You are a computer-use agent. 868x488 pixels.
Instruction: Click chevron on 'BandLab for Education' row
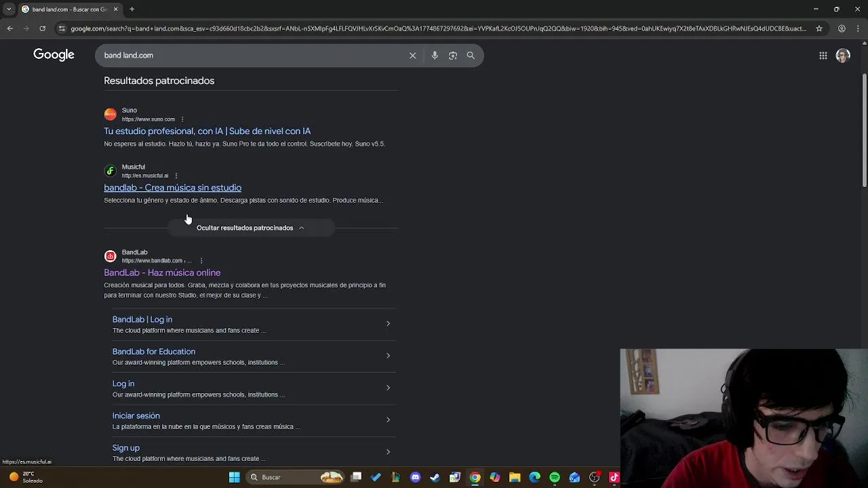coord(388,356)
